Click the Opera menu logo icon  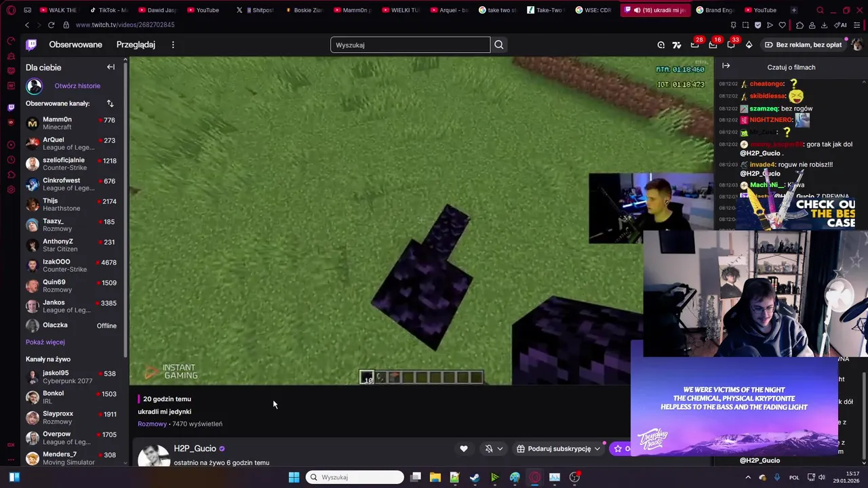11,10
